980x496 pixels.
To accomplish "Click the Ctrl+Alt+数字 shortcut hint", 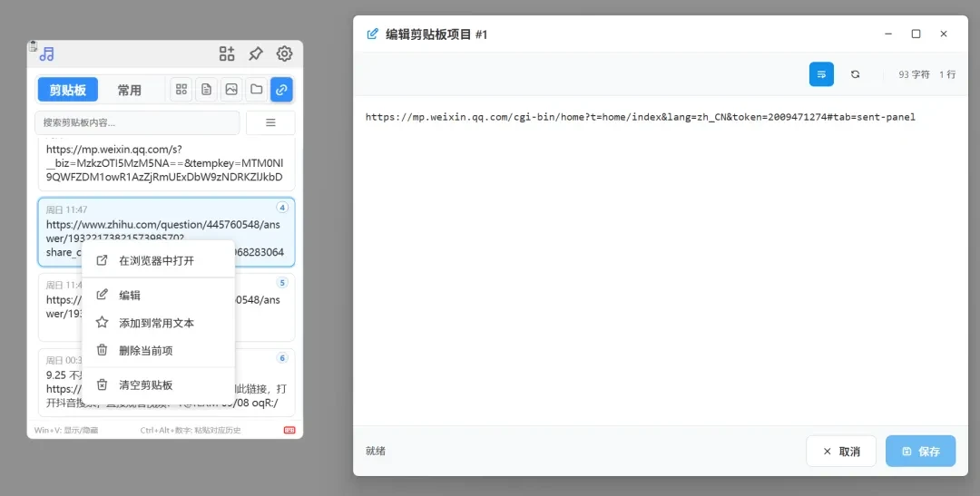I will tap(191, 431).
